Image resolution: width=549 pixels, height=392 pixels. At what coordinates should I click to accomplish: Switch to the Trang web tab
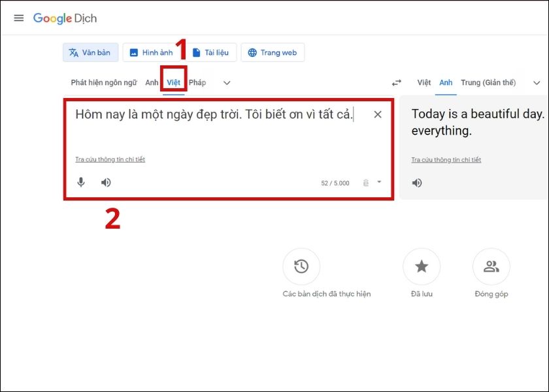273,52
